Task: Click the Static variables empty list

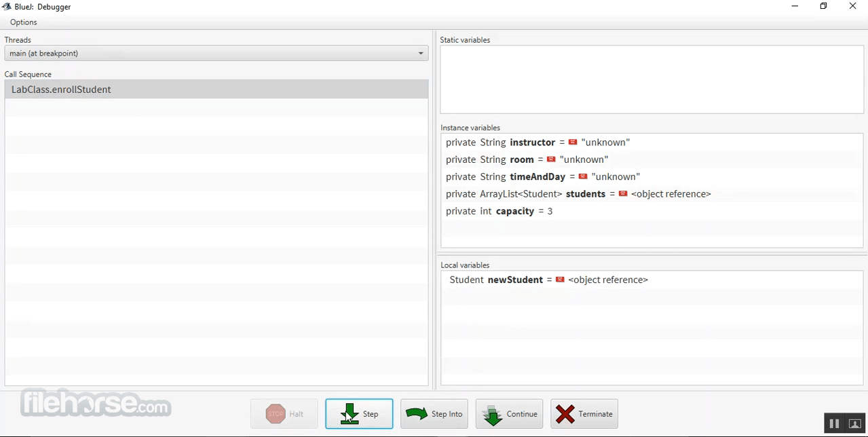Action: [x=652, y=79]
